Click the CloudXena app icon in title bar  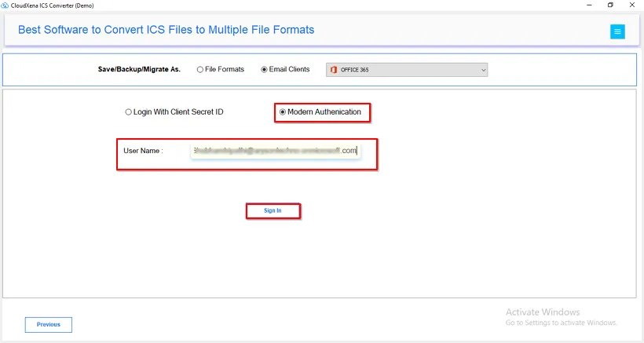coord(5,5)
